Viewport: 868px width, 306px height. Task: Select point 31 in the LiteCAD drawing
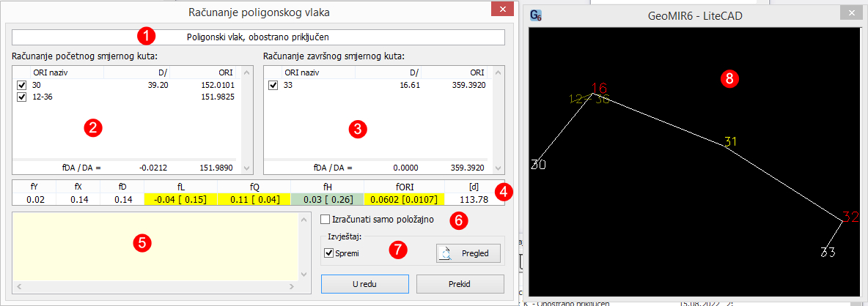coord(730,142)
